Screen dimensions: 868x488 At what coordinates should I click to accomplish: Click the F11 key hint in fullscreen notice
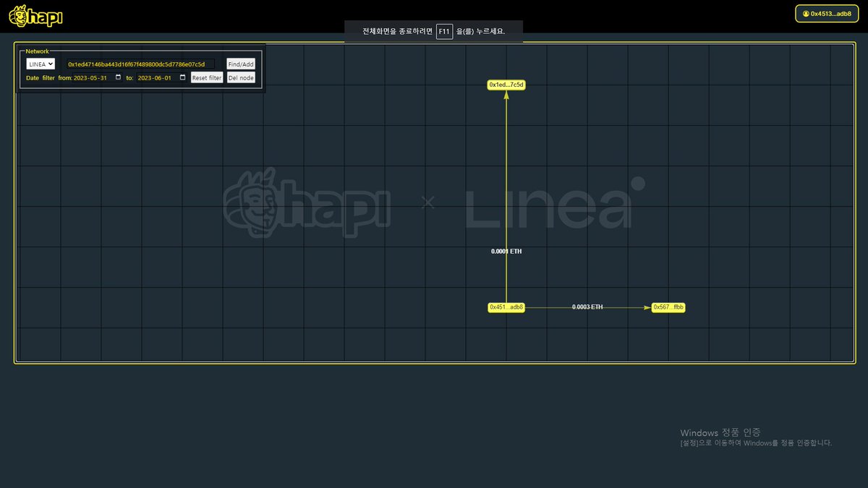click(444, 31)
